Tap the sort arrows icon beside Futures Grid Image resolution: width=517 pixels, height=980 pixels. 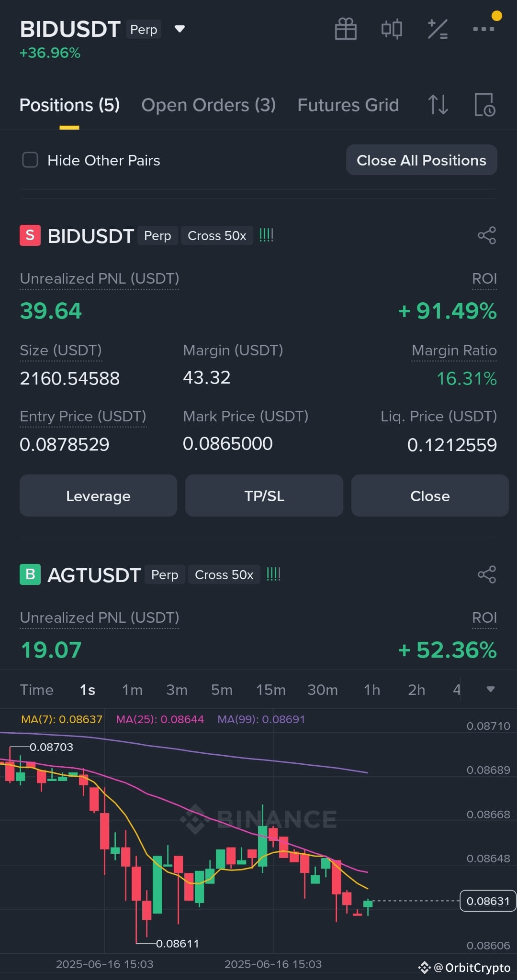[x=438, y=105]
